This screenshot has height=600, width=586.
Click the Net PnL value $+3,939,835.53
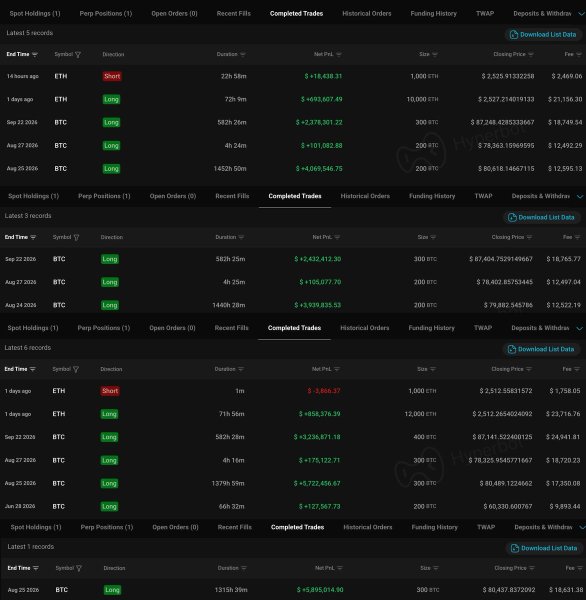[318, 305]
